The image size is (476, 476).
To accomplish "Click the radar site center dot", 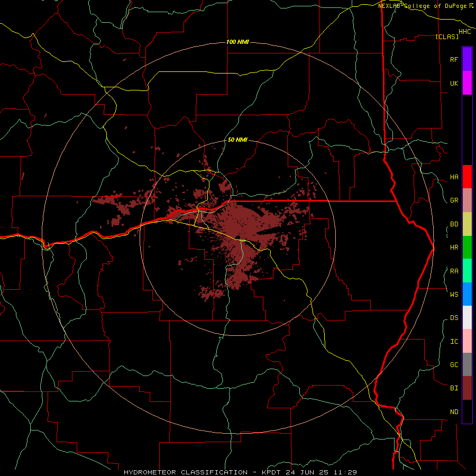I will click(237, 237).
